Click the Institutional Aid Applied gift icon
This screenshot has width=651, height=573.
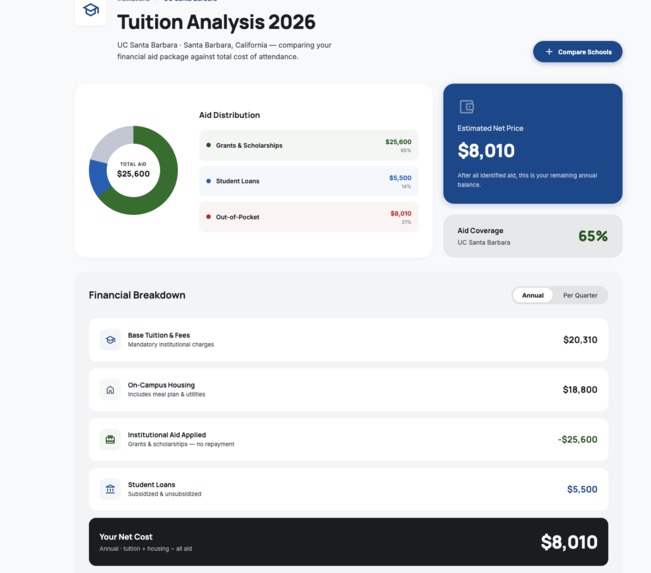(110, 439)
